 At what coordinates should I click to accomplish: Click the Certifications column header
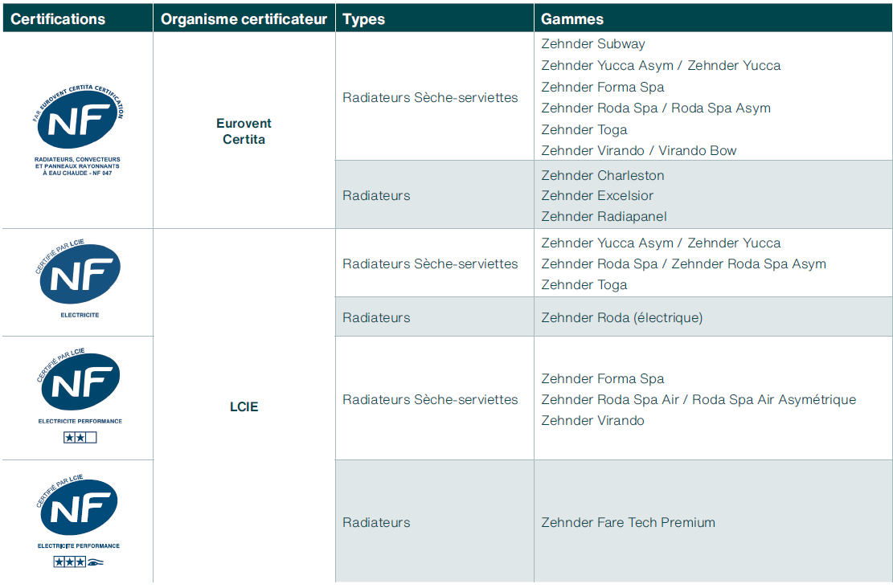coord(58,19)
